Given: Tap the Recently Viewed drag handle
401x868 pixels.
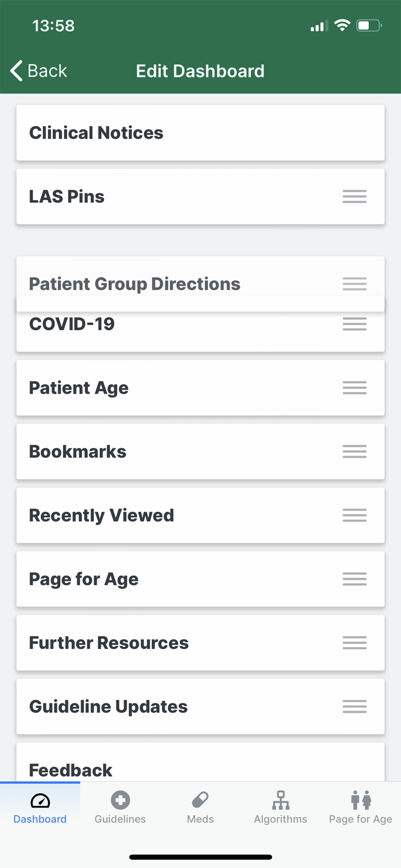Looking at the screenshot, I should 354,515.
